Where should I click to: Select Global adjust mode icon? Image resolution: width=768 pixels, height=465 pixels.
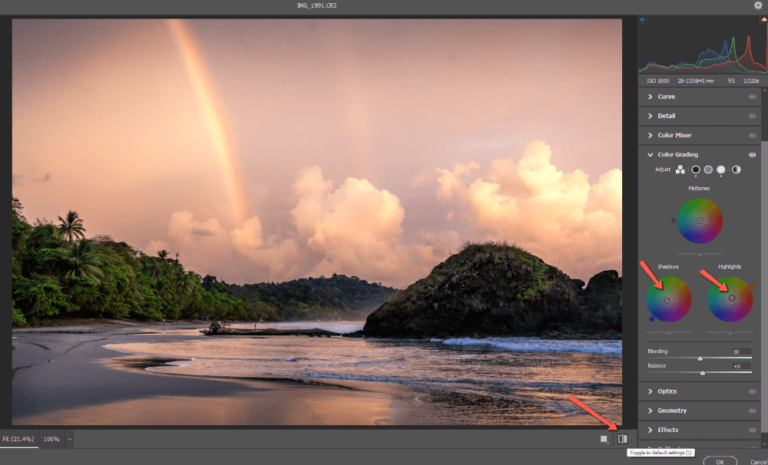(736, 170)
